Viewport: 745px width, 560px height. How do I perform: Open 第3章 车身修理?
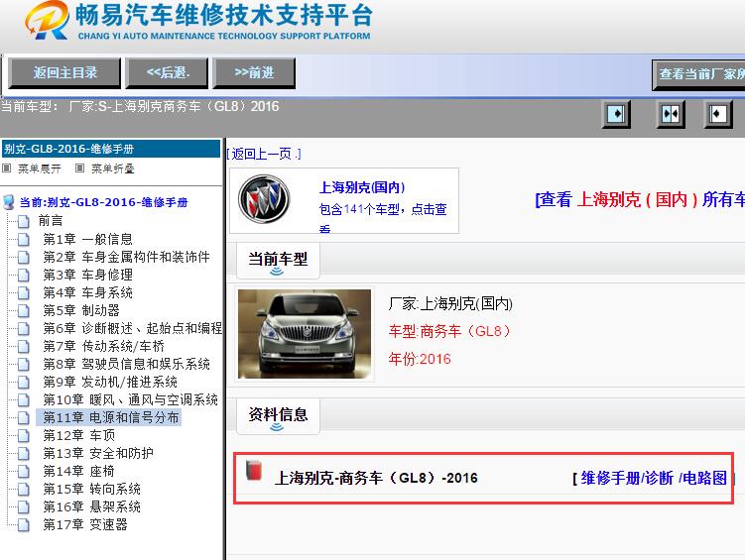(88, 275)
